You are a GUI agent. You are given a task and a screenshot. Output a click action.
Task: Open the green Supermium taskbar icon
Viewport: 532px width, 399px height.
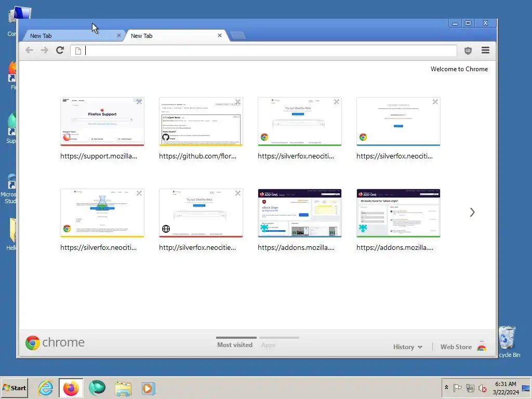pyautogui.click(x=97, y=388)
